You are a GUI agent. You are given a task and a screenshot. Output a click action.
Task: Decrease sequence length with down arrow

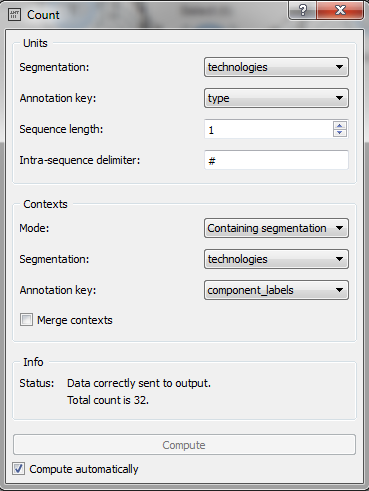point(340,133)
